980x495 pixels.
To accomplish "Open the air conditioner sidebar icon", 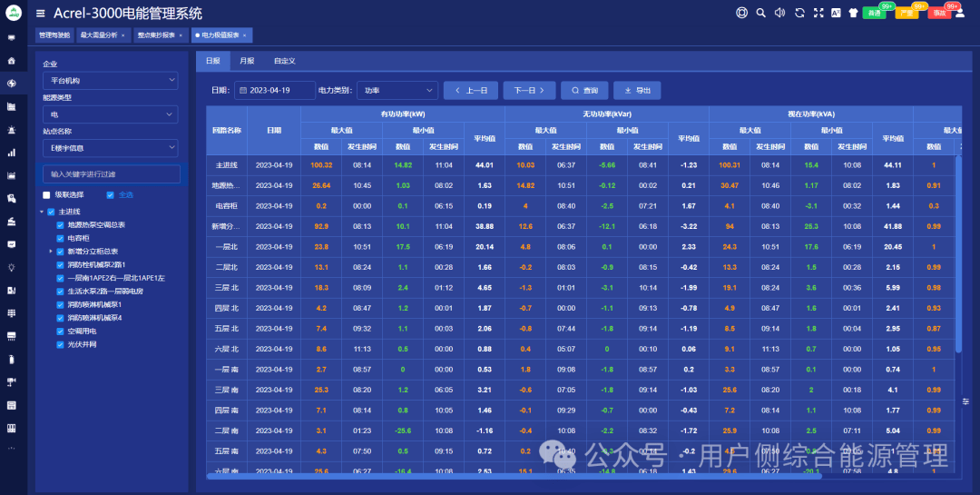I will coord(11,336).
